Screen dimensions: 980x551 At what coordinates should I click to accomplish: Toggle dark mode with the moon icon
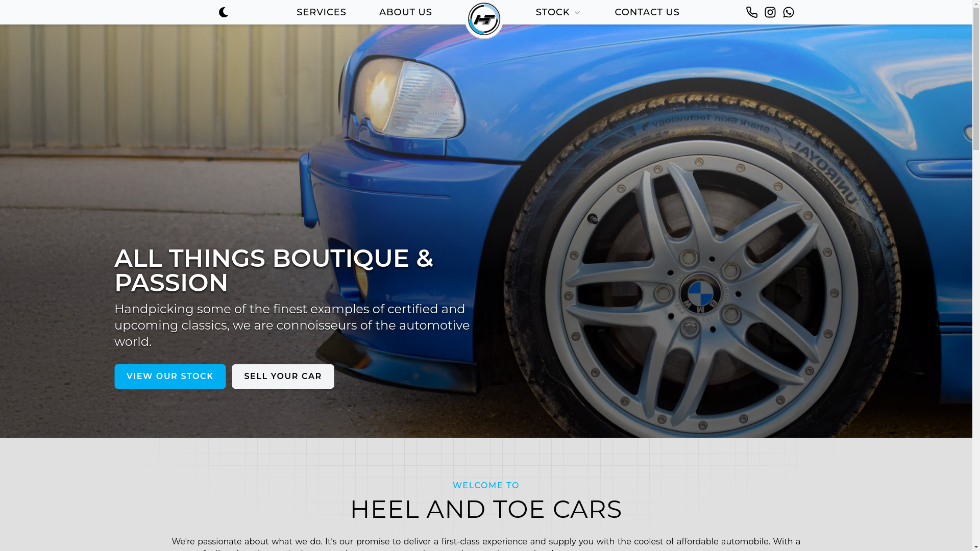click(224, 12)
